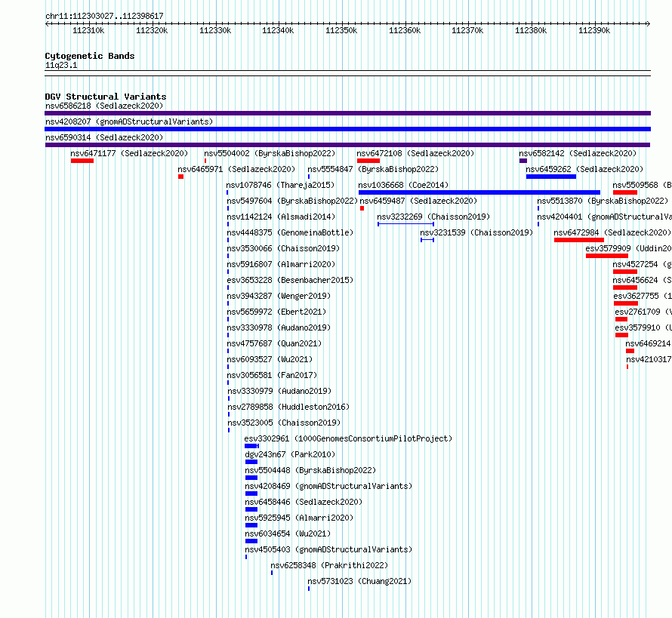The image size is (672, 618).
Task: Select nsv6459487 (Sedlazeck2020) label
Action: coord(418,201)
